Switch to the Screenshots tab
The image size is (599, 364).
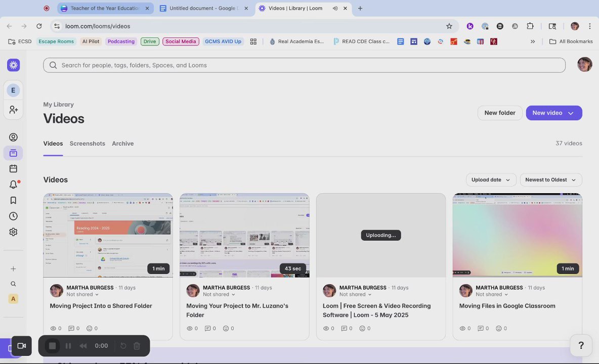(x=87, y=144)
